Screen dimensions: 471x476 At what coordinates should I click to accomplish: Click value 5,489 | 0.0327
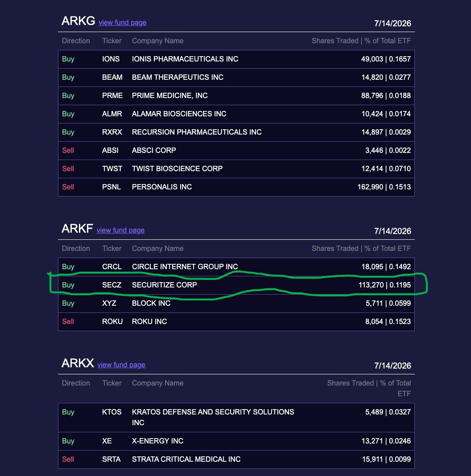click(x=388, y=412)
